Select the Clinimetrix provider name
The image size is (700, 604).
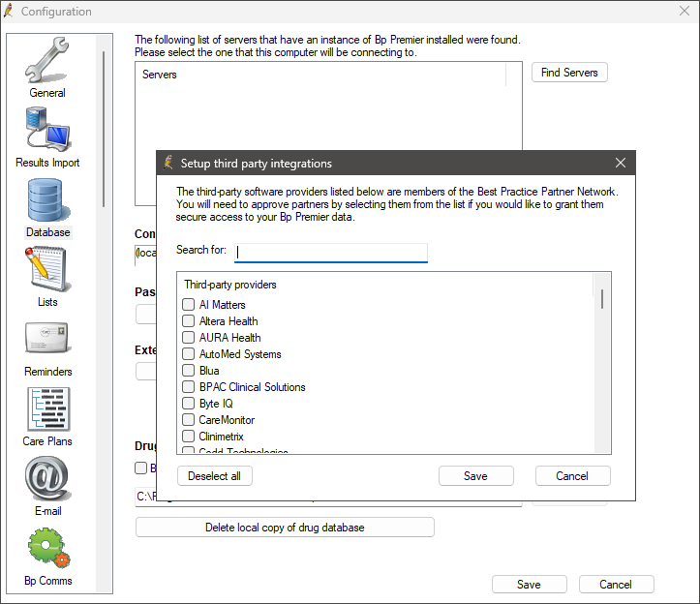[x=222, y=437]
